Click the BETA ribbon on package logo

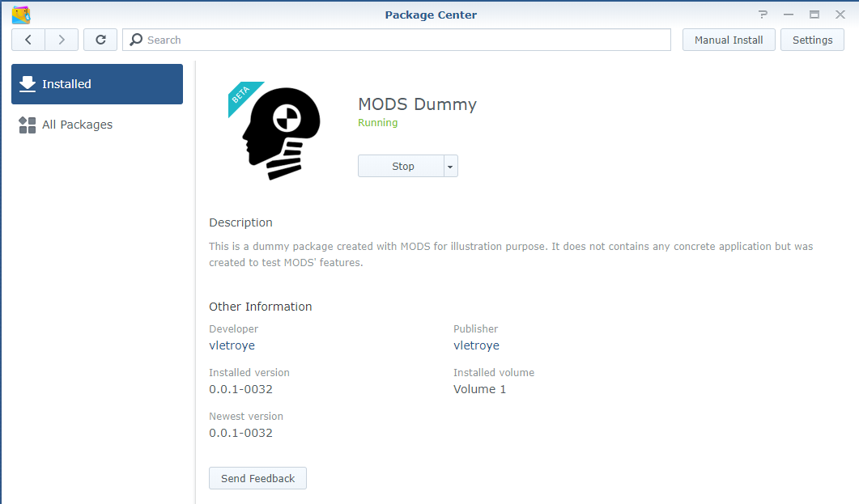pyautogui.click(x=242, y=95)
